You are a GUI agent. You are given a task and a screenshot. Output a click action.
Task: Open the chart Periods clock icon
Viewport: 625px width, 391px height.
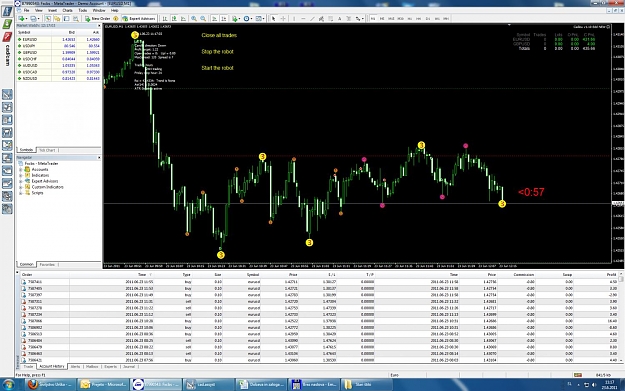tap(248, 18)
